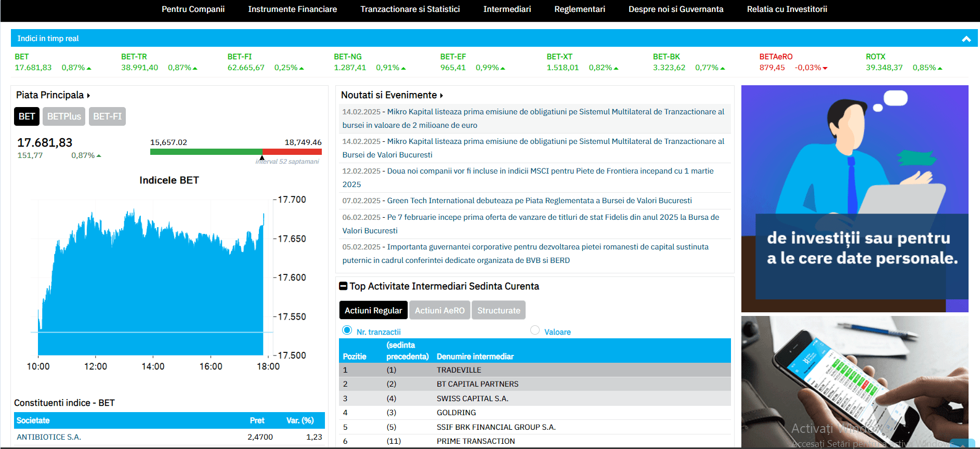Open Reglementari menu
Image resolution: width=980 pixels, height=449 pixels.
(x=580, y=9)
